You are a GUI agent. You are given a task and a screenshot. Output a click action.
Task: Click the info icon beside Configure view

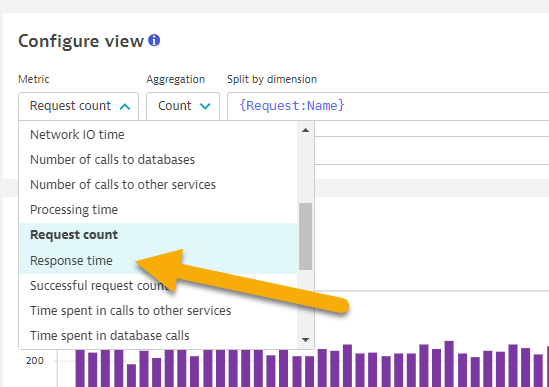coord(154,40)
